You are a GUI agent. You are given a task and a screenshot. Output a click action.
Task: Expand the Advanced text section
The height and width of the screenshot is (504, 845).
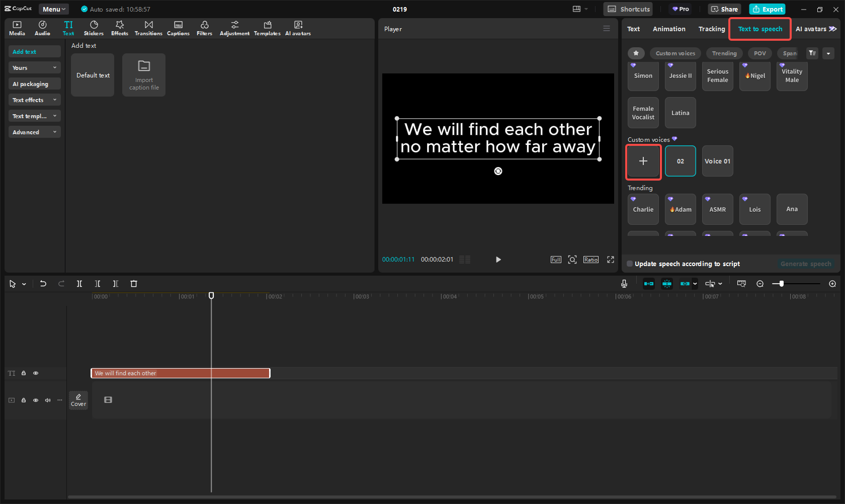tap(34, 132)
